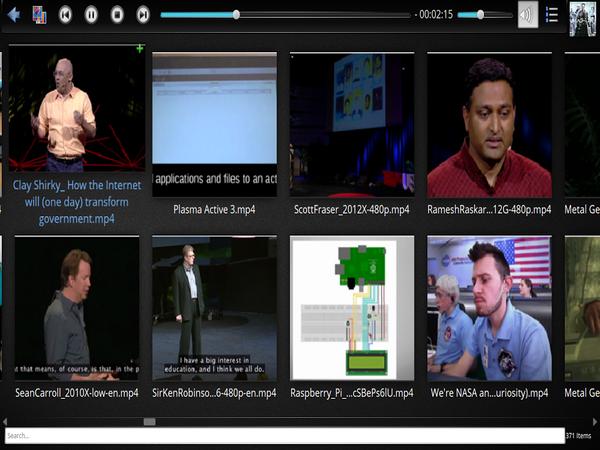Pause the current playback
The width and height of the screenshot is (600, 450).
tap(91, 15)
